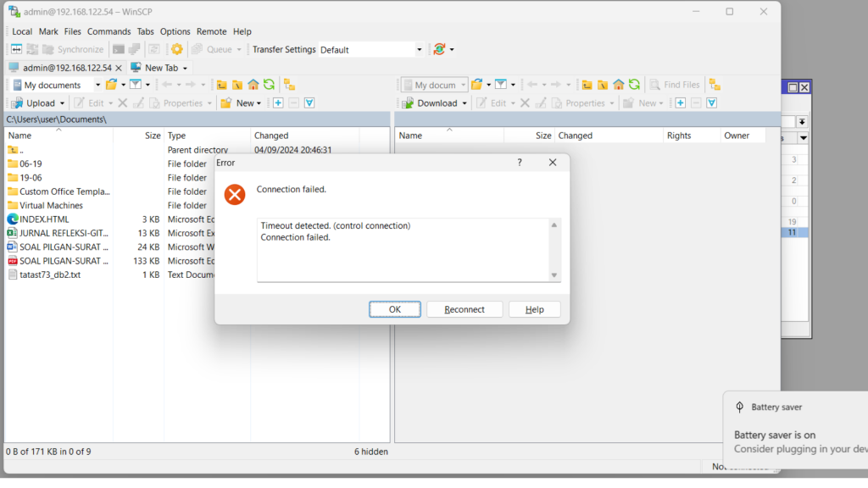Click the red error icon in dialog
This screenshot has width=868, height=488.
click(x=235, y=195)
